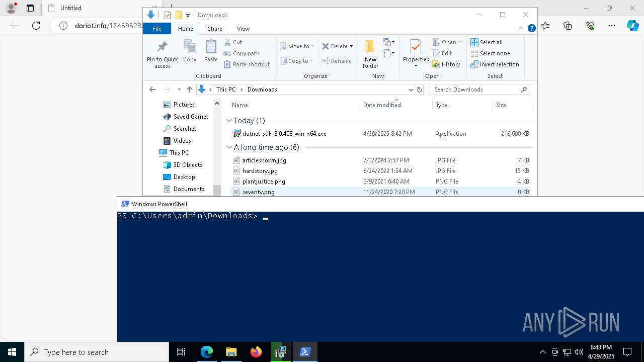Expand address bar history dropdown

411,89
